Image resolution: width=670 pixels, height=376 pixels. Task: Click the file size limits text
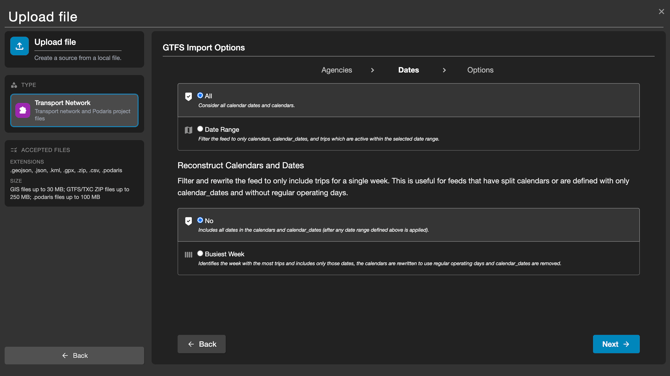click(x=70, y=193)
